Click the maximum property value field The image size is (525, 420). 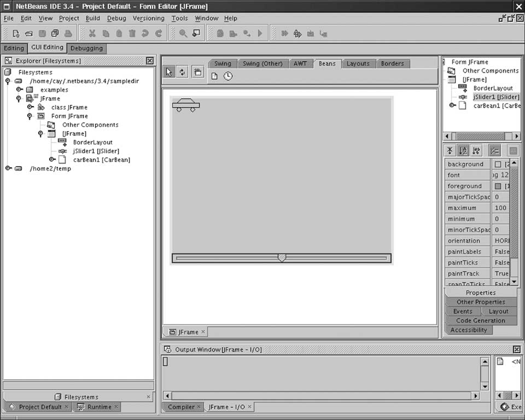(x=500, y=208)
